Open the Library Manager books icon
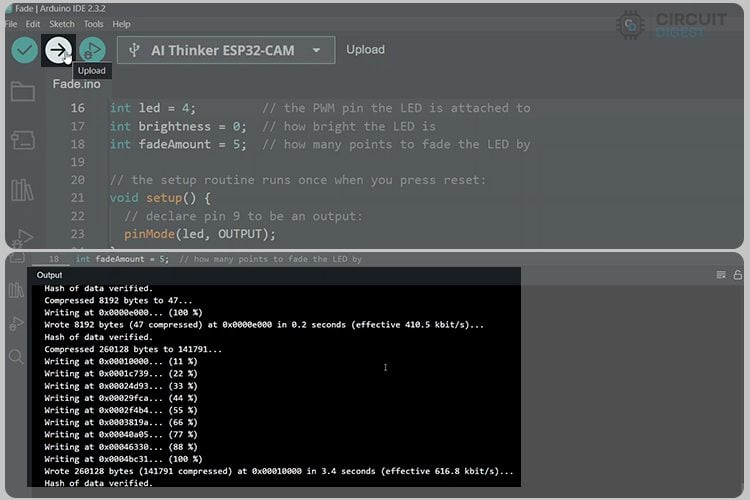750x500 pixels. coord(22,189)
